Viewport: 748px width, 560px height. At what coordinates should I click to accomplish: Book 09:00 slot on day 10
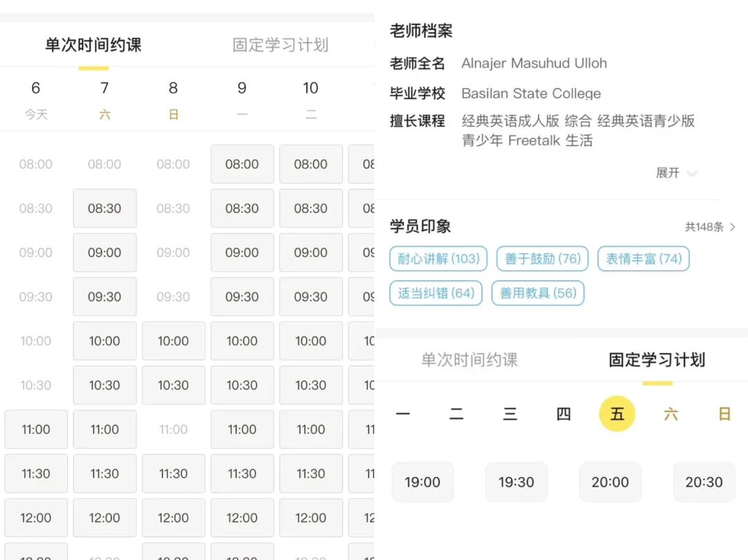310,253
